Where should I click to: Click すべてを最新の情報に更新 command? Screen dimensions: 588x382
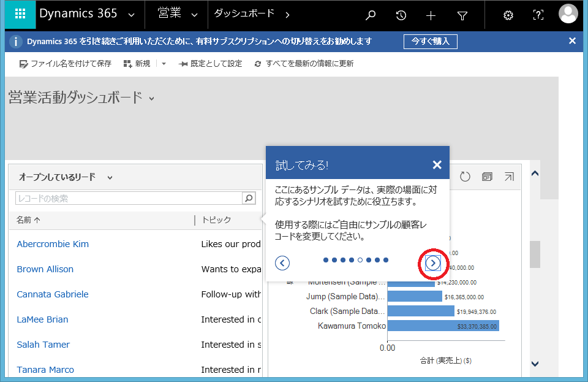[304, 64]
